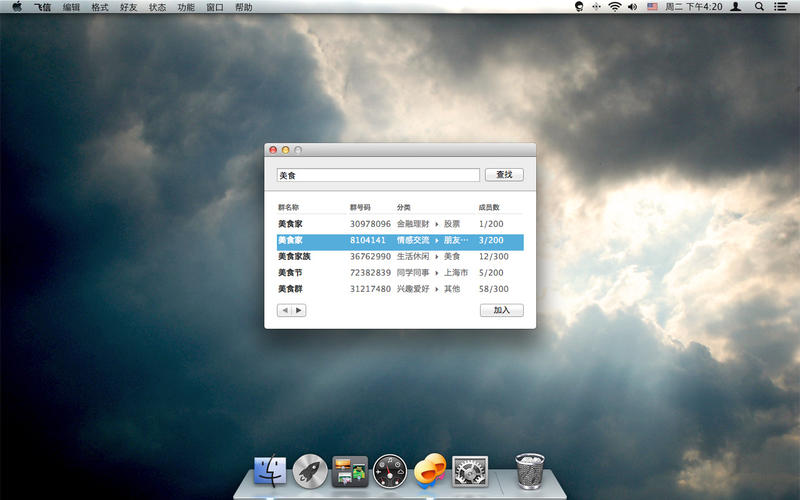The image size is (800, 500).
Task: Open the 状态 menu
Action: click(x=158, y=7)
